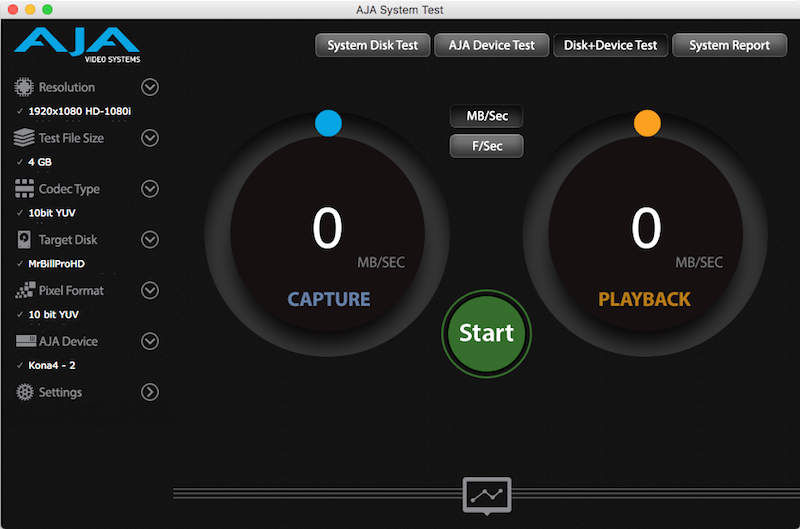Image resolution: width=800 pixels, height=529 pixels.
Task: Open the Codec Type dropdown chevron
Action: pyautogui.click(x=150, y=189)
